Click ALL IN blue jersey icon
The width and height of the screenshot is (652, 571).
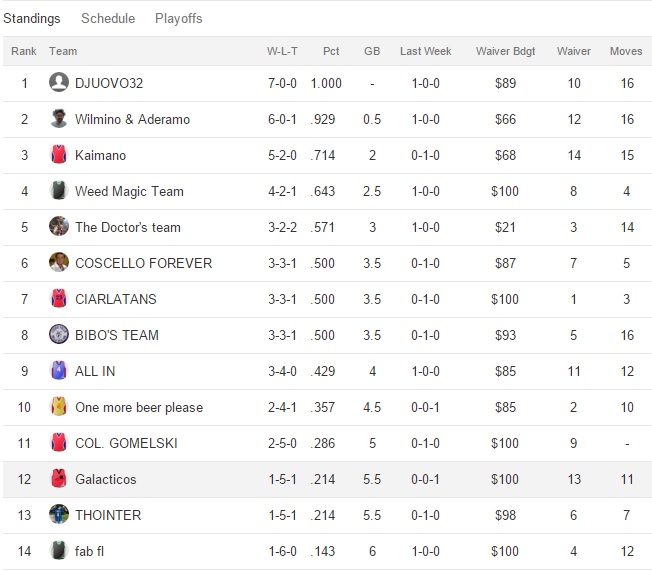coord(59,371)
